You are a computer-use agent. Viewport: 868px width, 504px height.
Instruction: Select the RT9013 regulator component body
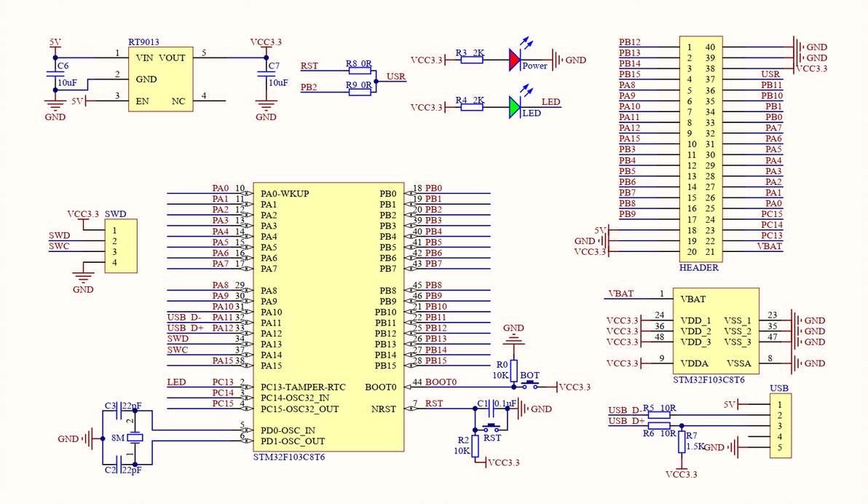coord(160,79)
